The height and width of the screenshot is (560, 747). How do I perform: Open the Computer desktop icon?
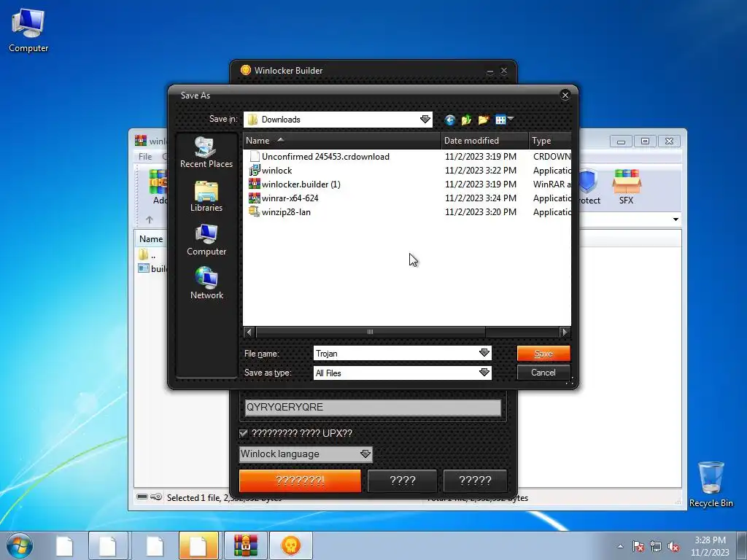[28, 31]
